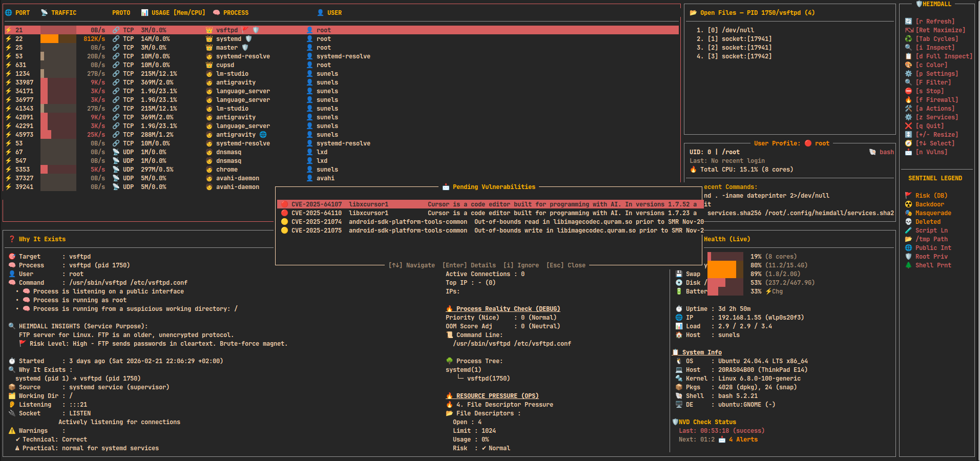Click the globe icon beside PORT header
This screenshot has width=980, height=461.
pyautogui.click(x=8, y=13)
